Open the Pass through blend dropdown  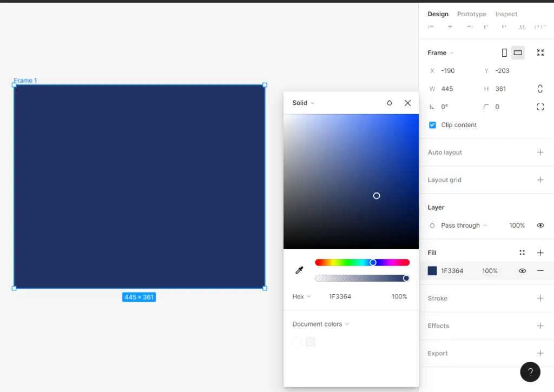point(464,225)
